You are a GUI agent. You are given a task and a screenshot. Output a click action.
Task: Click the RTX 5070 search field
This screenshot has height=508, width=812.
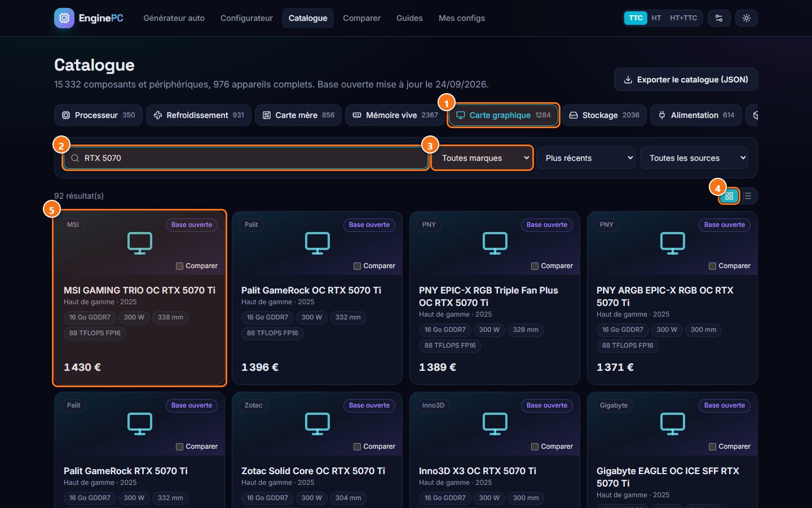pyautogui.click(x=246, y=158)
